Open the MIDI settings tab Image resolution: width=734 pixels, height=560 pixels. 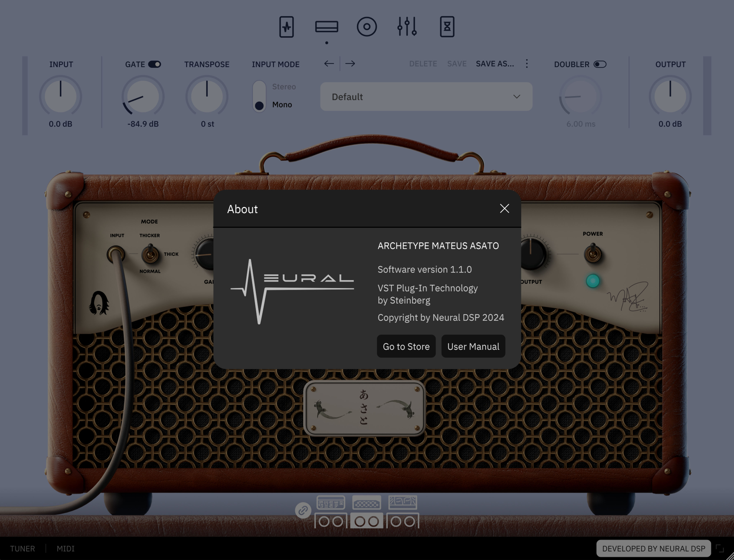pyautogui.click(x=65, y=549)
